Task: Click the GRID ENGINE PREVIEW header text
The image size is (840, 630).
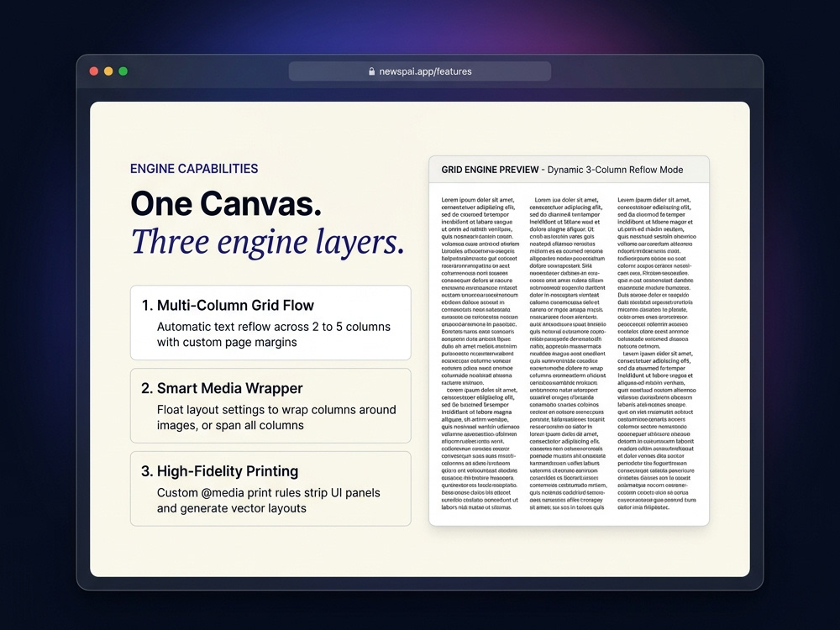Action: coord(490,170)
